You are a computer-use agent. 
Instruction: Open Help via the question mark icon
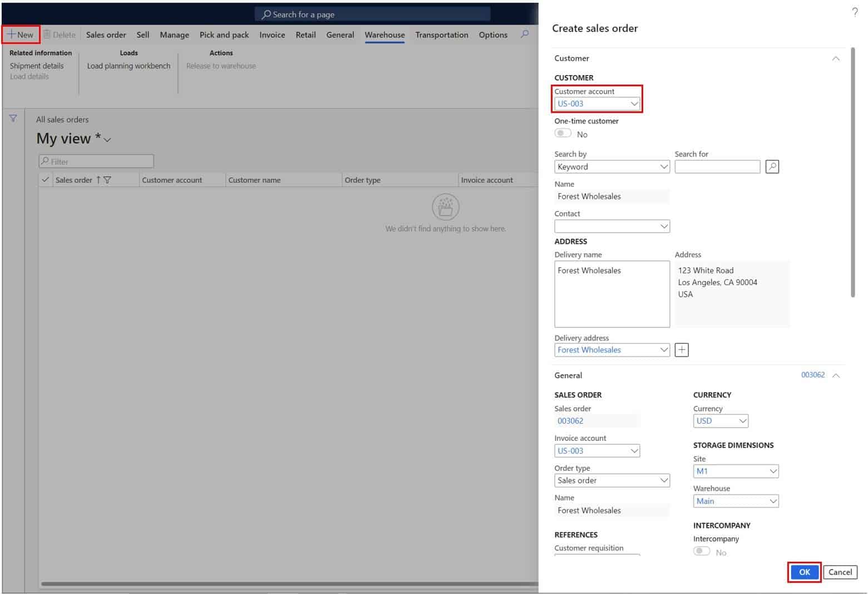coord(855,12)
